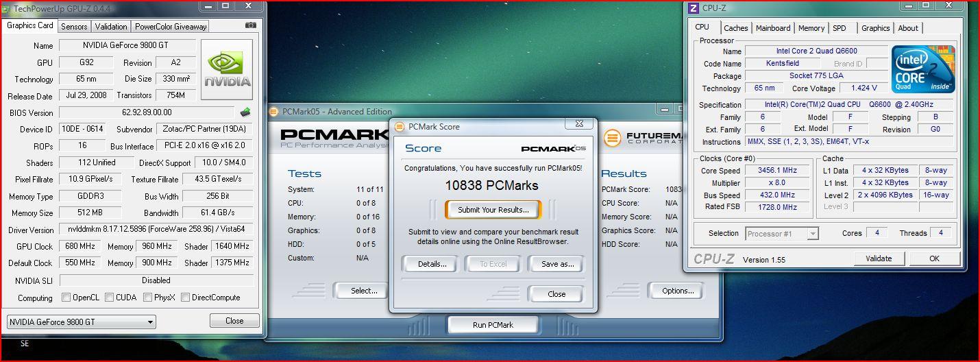Screen dimensions: 980x362
Task: Click the Bus Speed value 432.0 MHz
Action: [778, 195]
